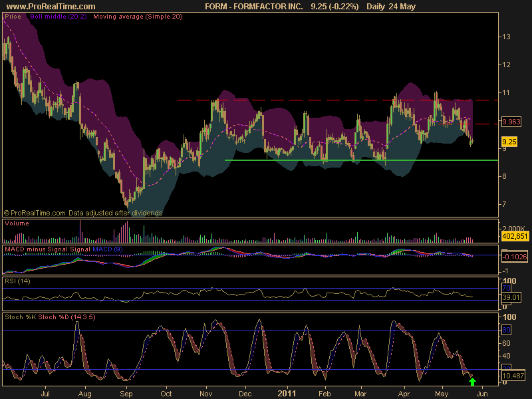Image resolution: width=532 pixels, height=399 pixels.
Task: Select the Price legend label
Action: (13, 17)
